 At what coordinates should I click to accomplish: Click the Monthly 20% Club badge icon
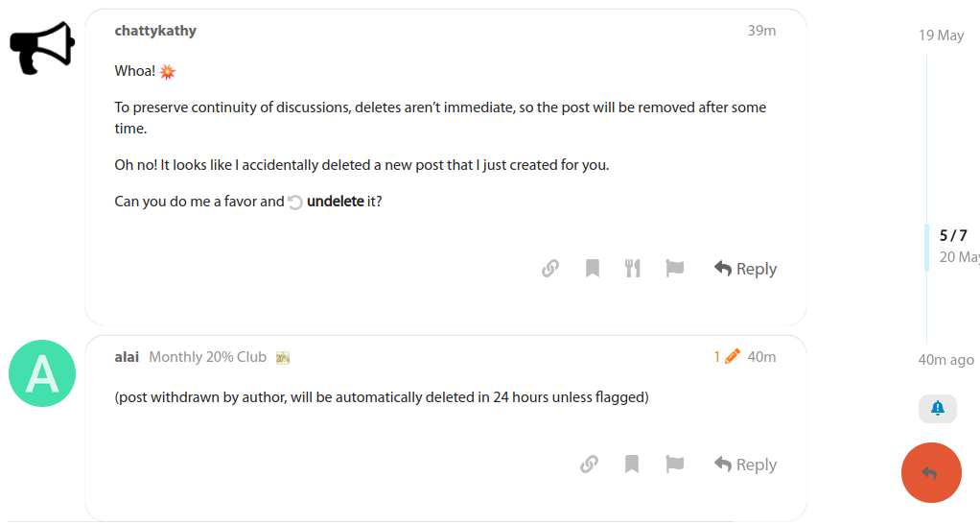[x=283, y=358]
